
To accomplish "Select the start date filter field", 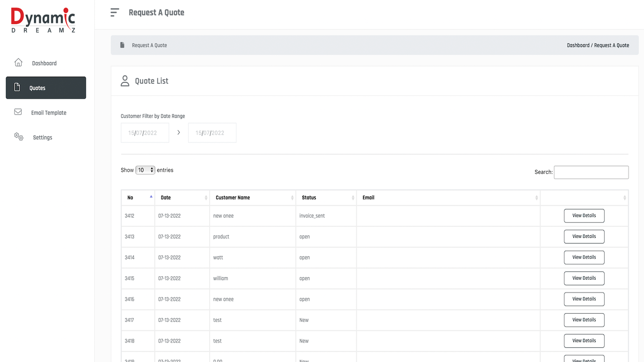I will pyautogui.click(x=145, y=133).
